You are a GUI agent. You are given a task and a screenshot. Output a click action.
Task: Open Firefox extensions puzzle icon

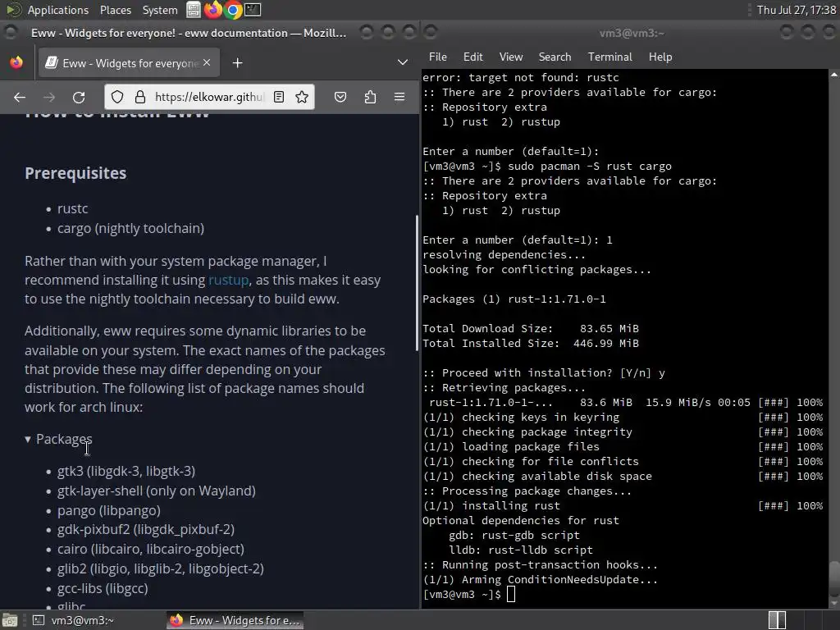370,97
